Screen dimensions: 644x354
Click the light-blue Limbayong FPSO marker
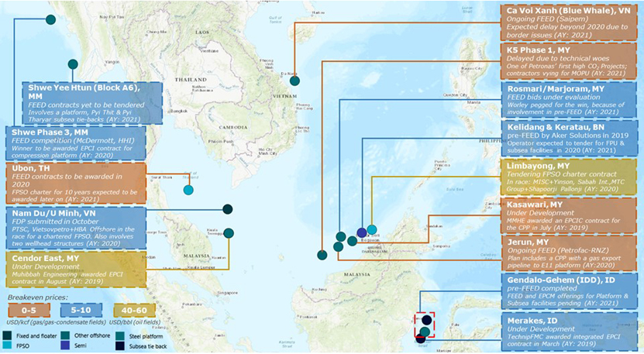372,229
